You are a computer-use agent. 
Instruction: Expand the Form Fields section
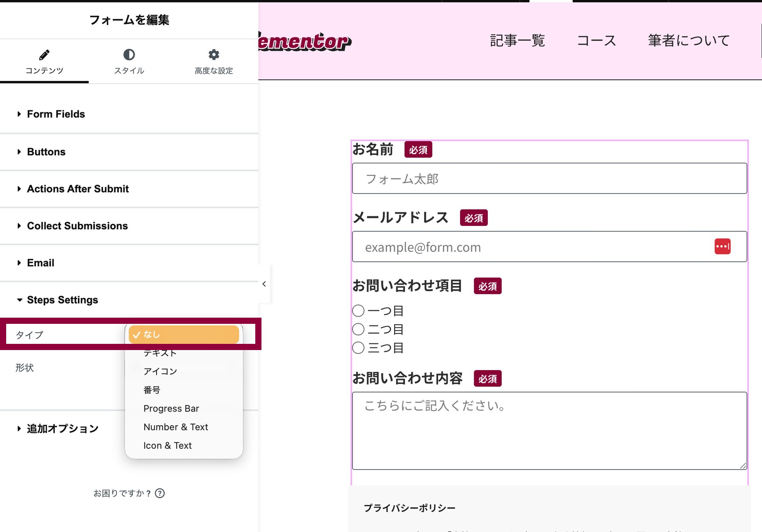(x=56, y=114)
